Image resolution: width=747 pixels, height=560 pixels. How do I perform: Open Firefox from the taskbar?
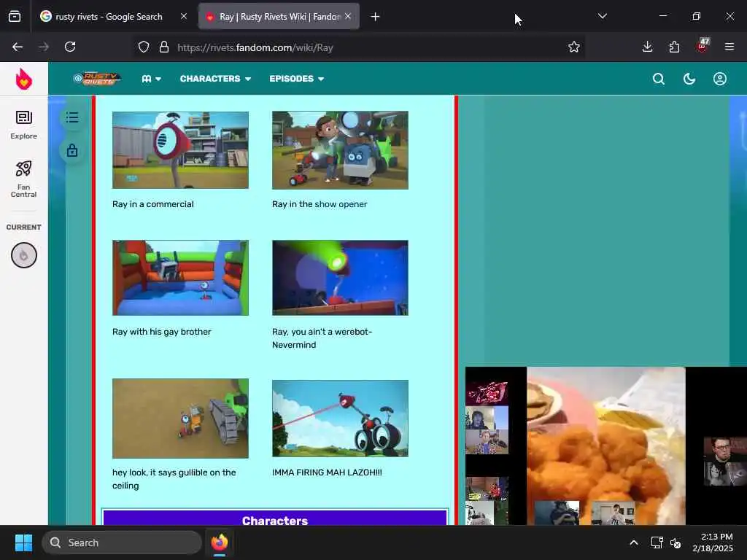pos(220,542)
